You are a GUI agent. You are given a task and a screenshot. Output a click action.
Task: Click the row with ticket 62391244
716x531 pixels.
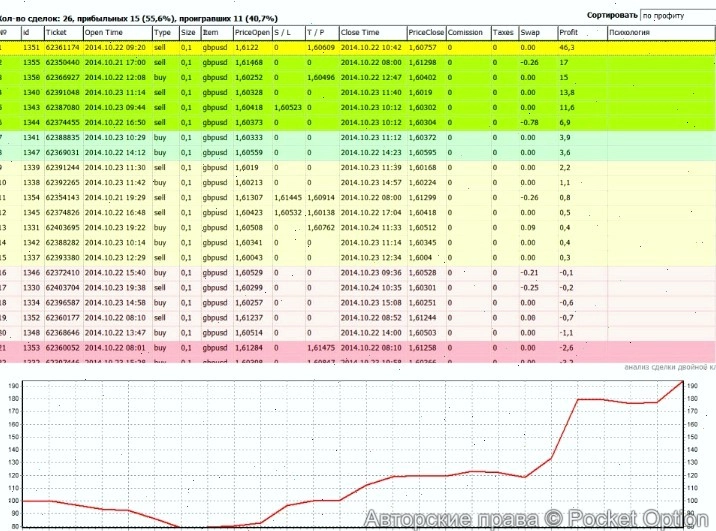click(x=63, y=167)
